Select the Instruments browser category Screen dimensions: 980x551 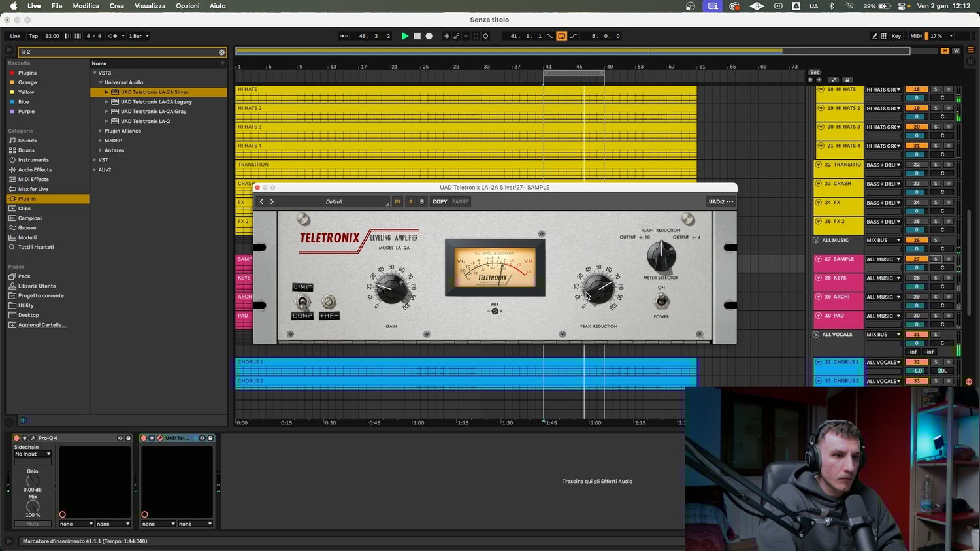(x=33, y=160)
